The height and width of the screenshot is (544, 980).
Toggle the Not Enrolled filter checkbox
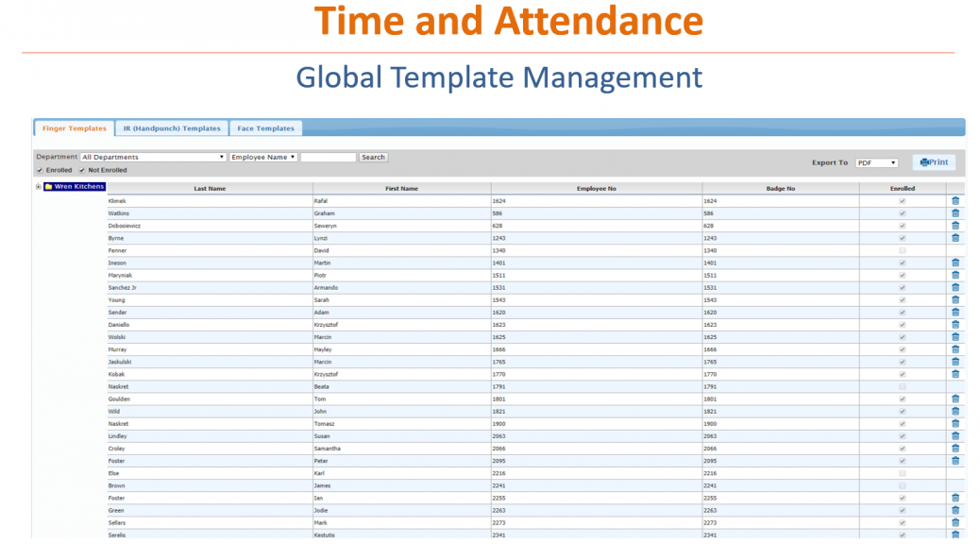pyautogui.click(x=82, y=170)
